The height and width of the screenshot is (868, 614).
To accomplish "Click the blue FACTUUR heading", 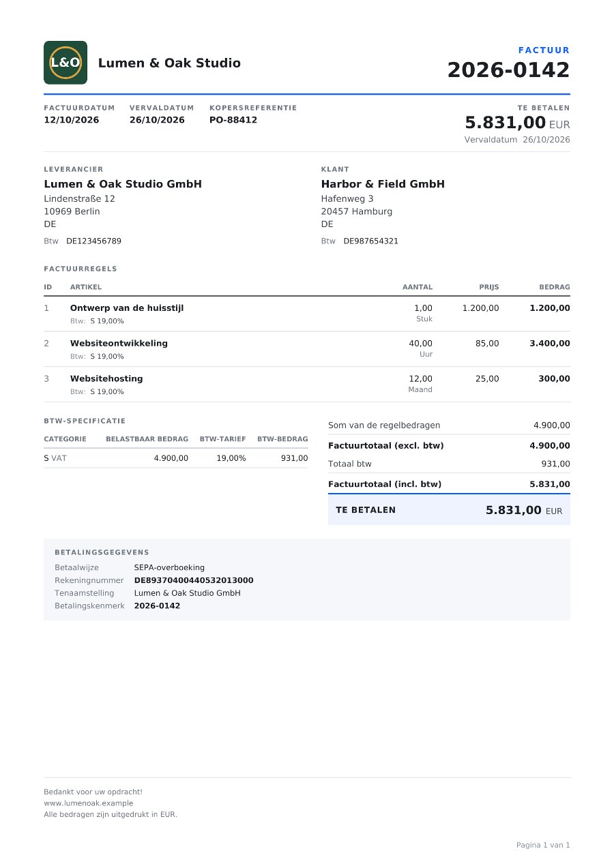I will (x=544, y=50).
